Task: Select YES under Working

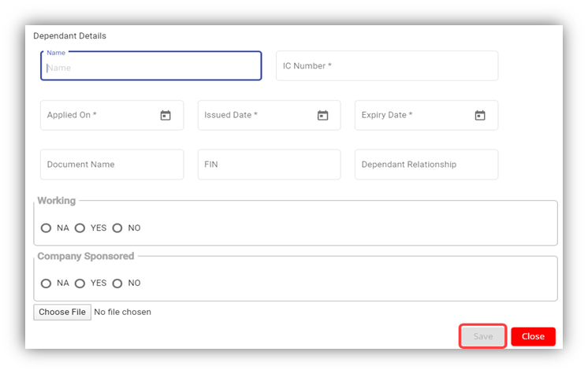Action: [80, 228]
